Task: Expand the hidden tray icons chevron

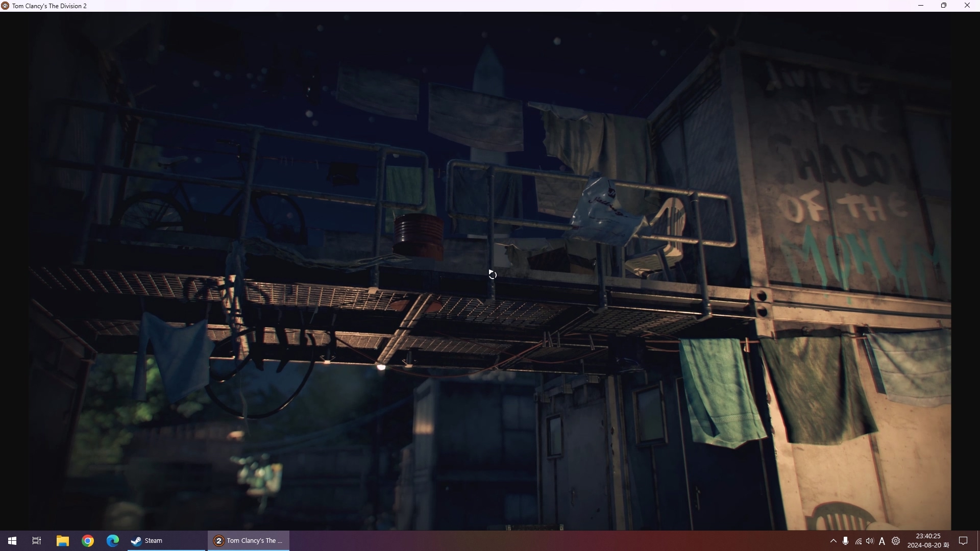Action: (833, 541)
